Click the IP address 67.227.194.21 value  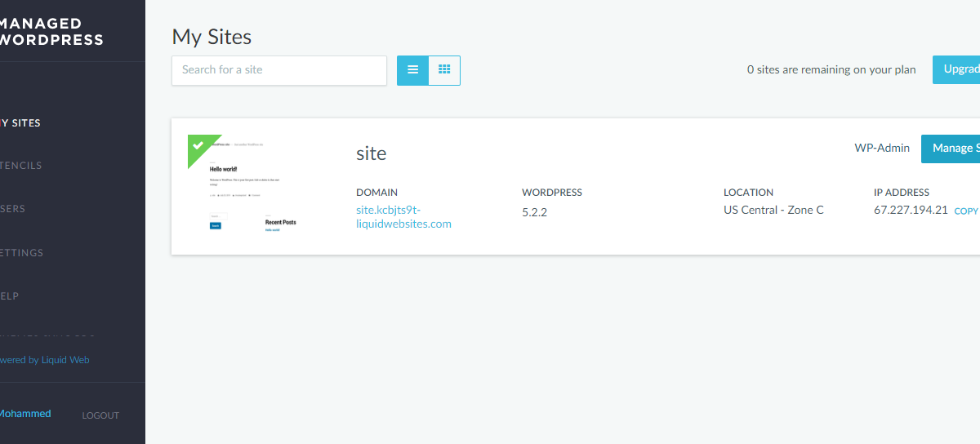(x=911, y=210)
